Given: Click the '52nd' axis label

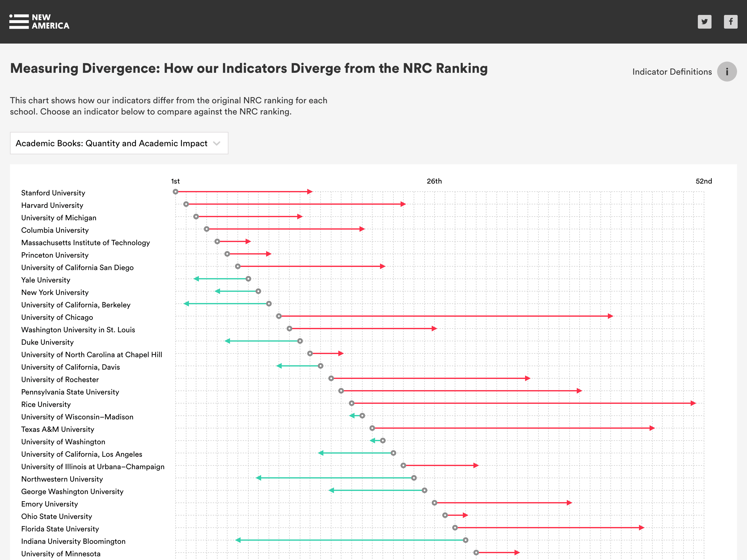Looking at the screenshot, I should point(704,181).
